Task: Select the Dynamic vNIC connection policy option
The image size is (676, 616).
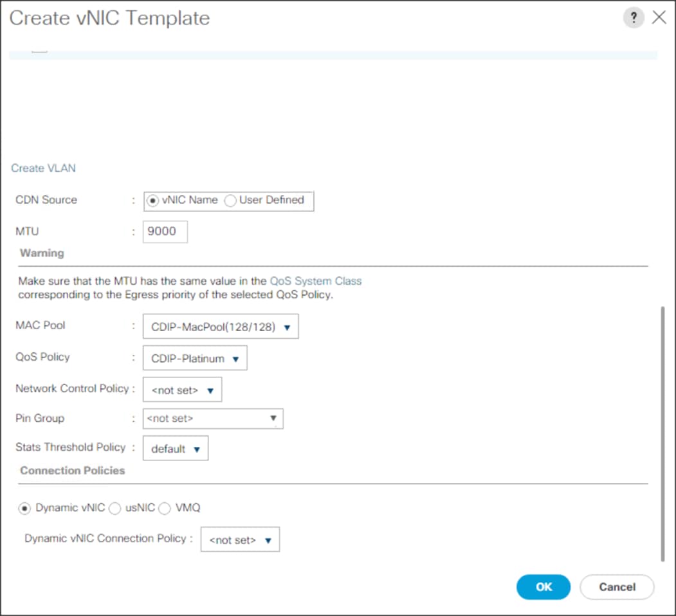Action: pyautogui.click(x=24, y=508)
